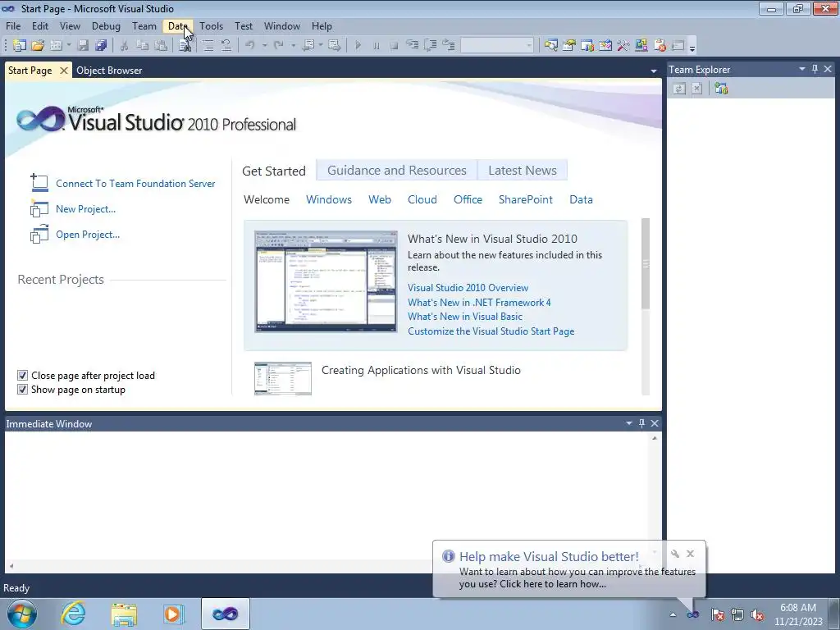Click the Save All toolbar icon
The image size is (840, 630).
tap(101, 46)
